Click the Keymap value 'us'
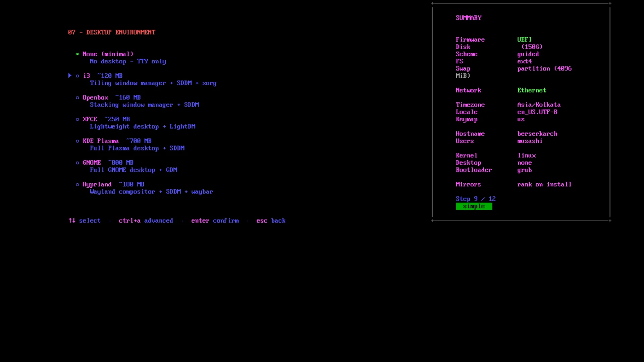The width and height of the screenshot is (644, 362). (x=521, y=120)
